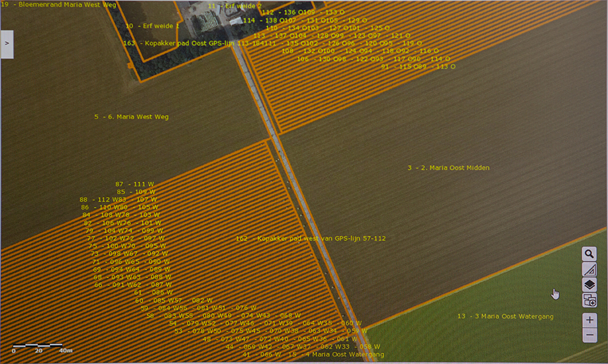Zoom in with the plus button
This screenshot has width=608, height=364.
pos(589,320)
